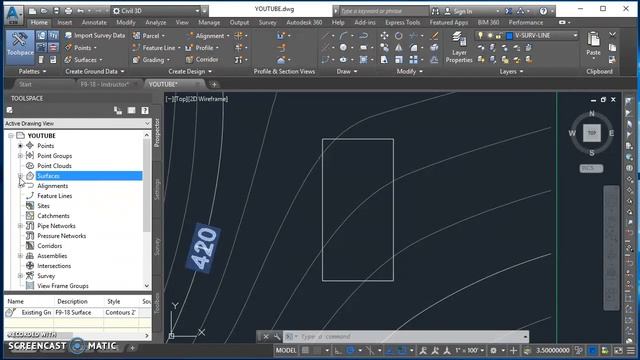Open the Settings vertical tab

(x=157, y=189)
